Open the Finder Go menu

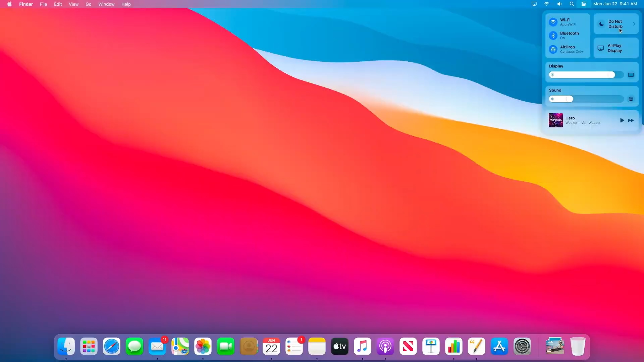click(x=88, y=4)
